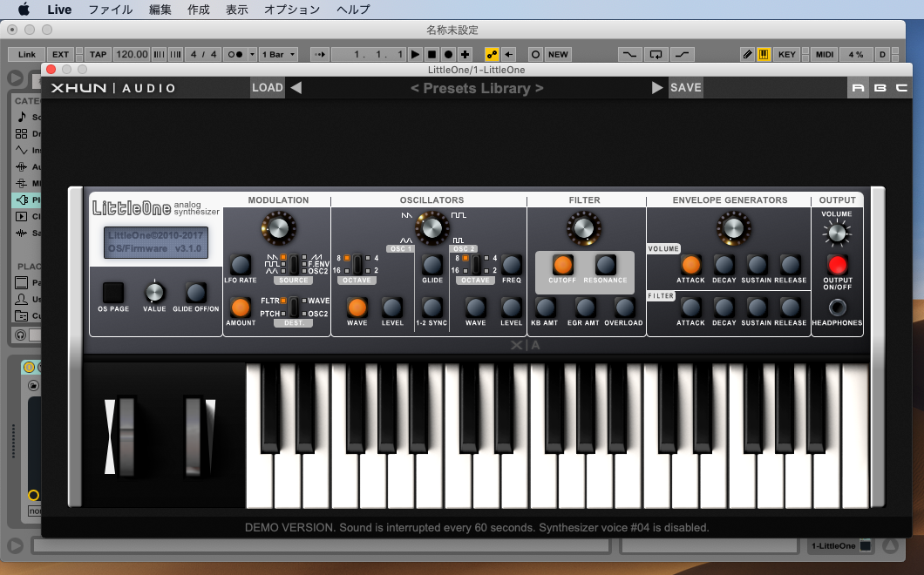Select the next preset arrow

tap(657, 88)
